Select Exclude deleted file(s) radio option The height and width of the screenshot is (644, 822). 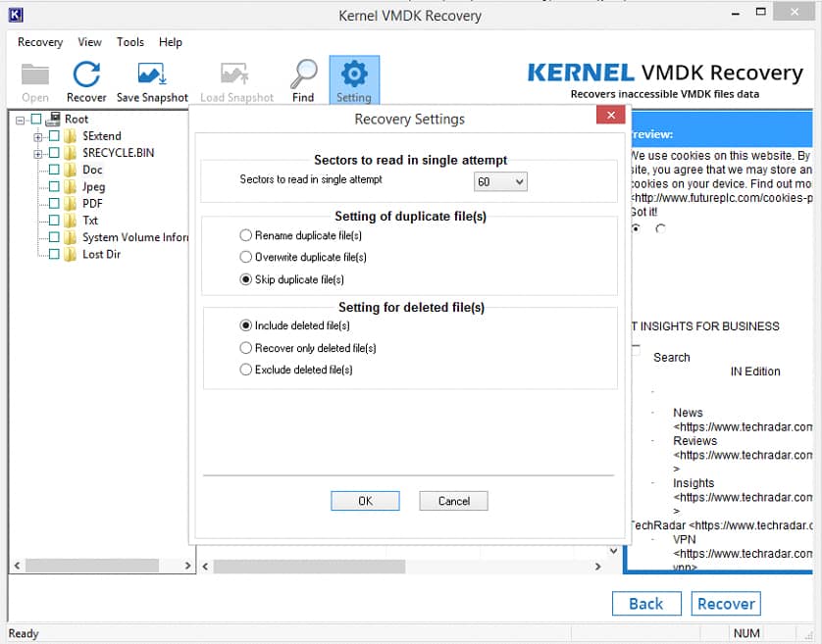245,370
